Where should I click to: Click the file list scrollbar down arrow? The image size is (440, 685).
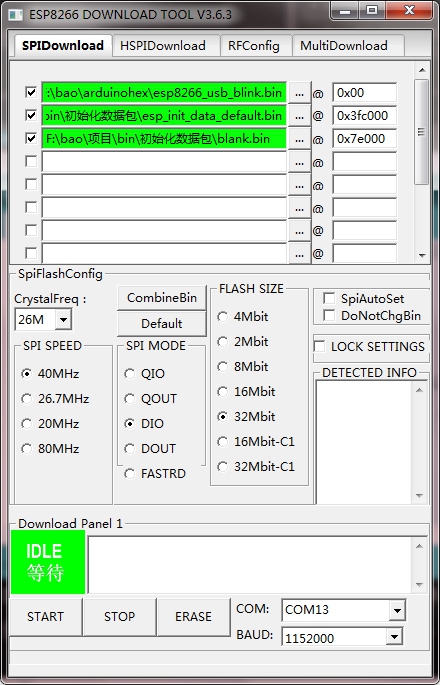tap(422, 256)
